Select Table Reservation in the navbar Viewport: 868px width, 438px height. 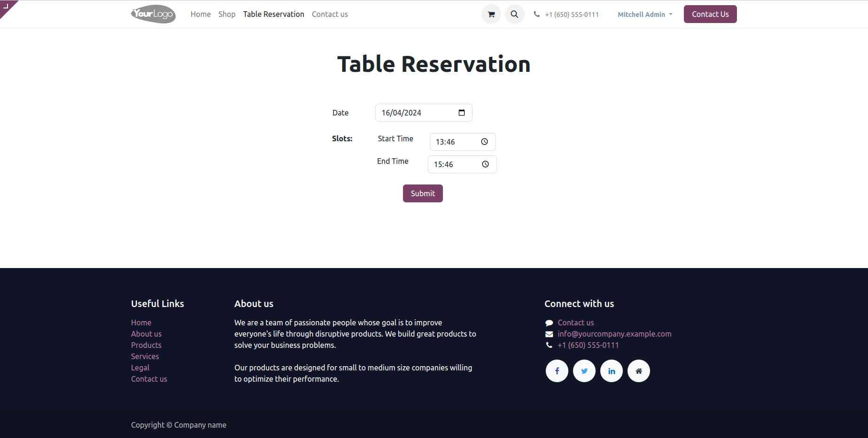[x=273, y=14]
